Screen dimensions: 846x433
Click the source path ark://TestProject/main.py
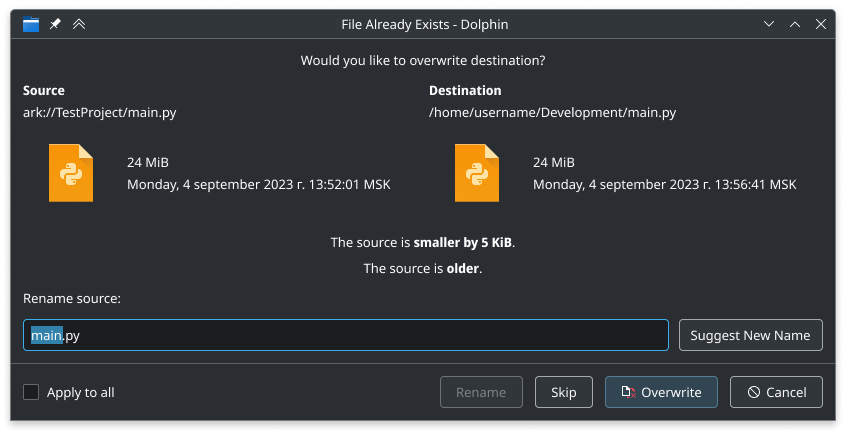tap(100, 113)
